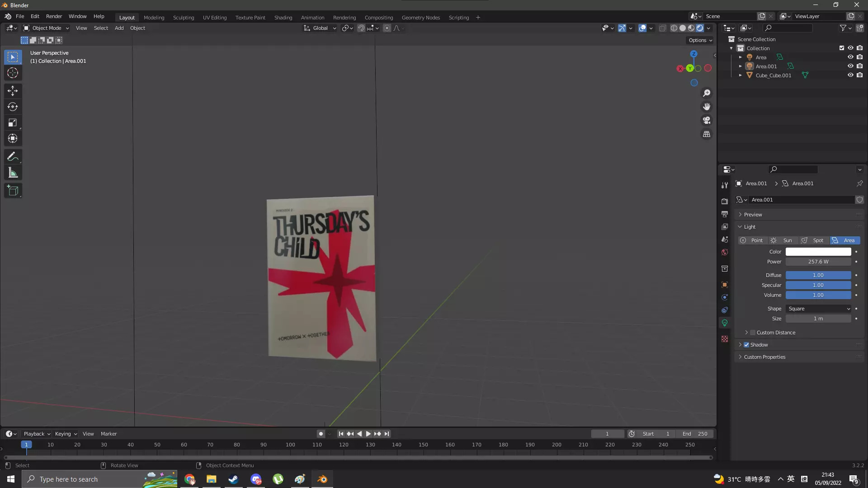This screenshot has width=868, height=488.
Task: Open the Tool properties tab icon
Action: pyautogui.click(x=725, y=185)
